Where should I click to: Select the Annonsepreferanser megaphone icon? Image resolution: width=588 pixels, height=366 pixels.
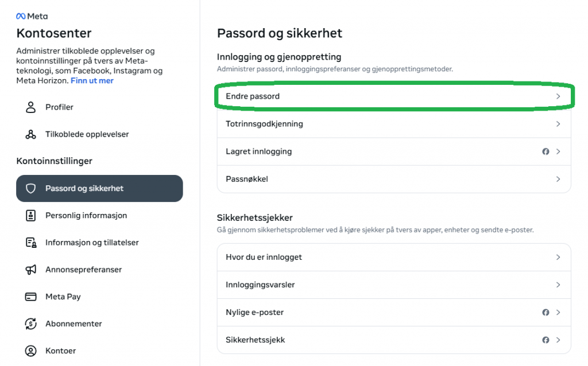[x=31, y=270]
